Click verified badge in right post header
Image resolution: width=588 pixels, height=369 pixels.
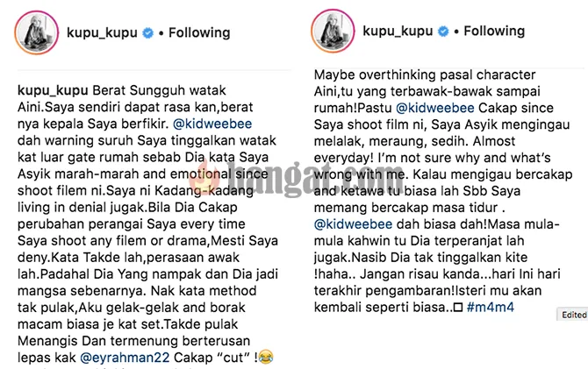pyautogui.click(x=443, y=31)
